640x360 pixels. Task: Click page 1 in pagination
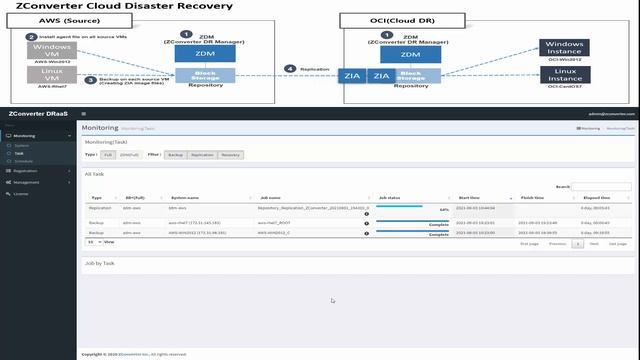click(x=578, y=244)
